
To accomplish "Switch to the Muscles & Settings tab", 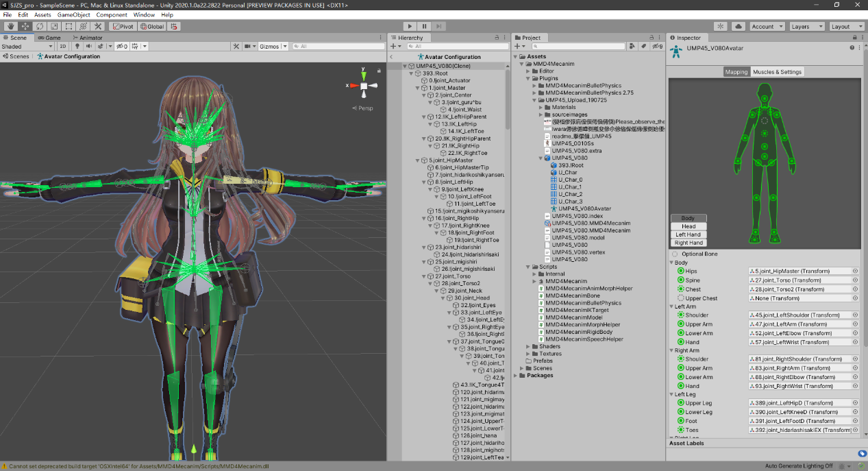I will [x=777, y=72].
